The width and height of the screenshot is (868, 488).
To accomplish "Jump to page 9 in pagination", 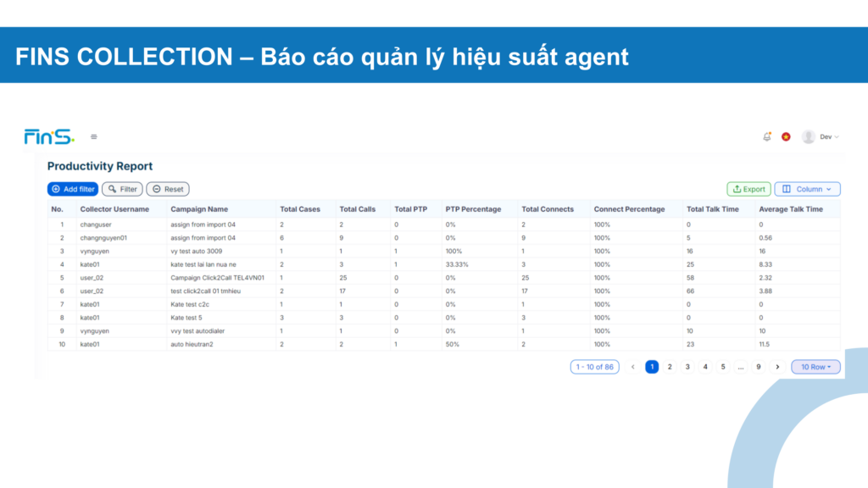I will pos(759,367).
